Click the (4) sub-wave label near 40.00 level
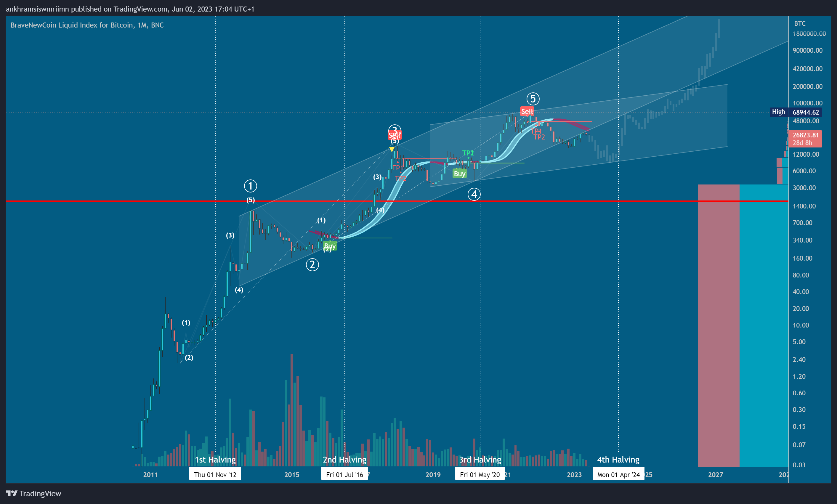 239,290
